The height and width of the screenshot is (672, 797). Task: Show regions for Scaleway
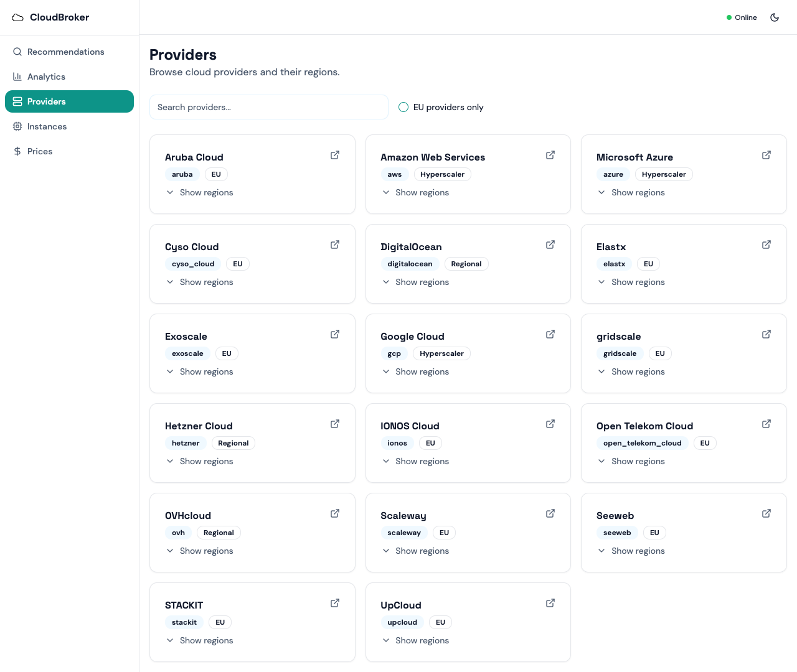coord(415,551)
